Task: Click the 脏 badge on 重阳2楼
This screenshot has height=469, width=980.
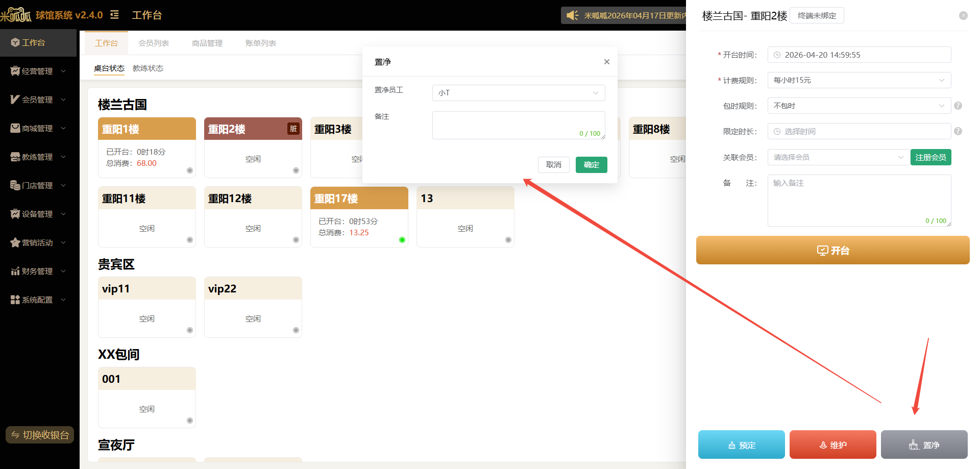Action: click(293, 129)
